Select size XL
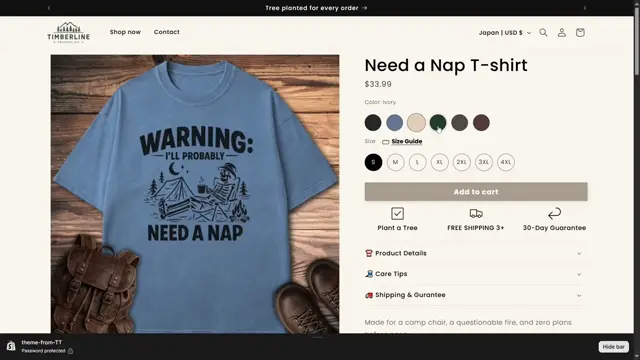 tap(439, 162)
